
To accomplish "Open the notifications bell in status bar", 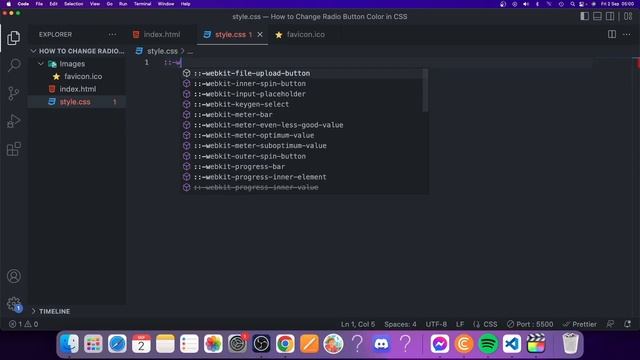I will [x=627, y=324].
